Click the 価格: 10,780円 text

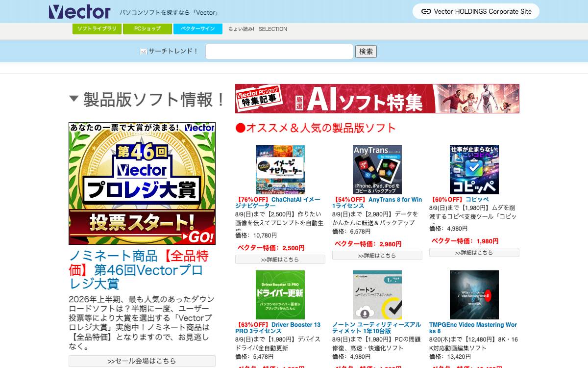[256, 236]
